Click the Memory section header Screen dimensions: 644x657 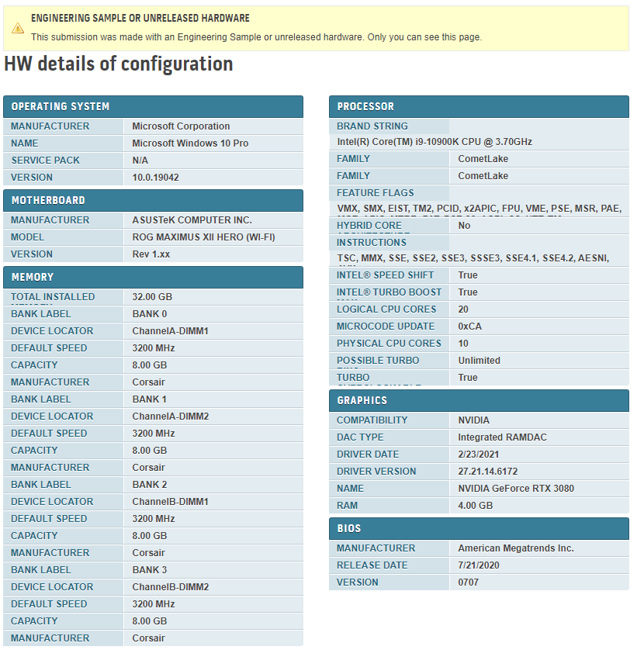click(x=33, y=277)
